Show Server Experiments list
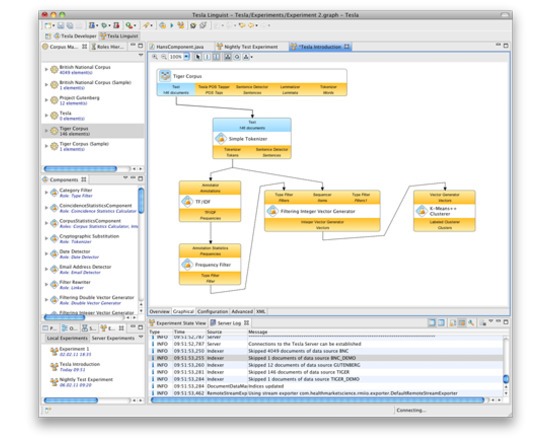Viewport: 550px width, 440px height. tap(113, 338)
